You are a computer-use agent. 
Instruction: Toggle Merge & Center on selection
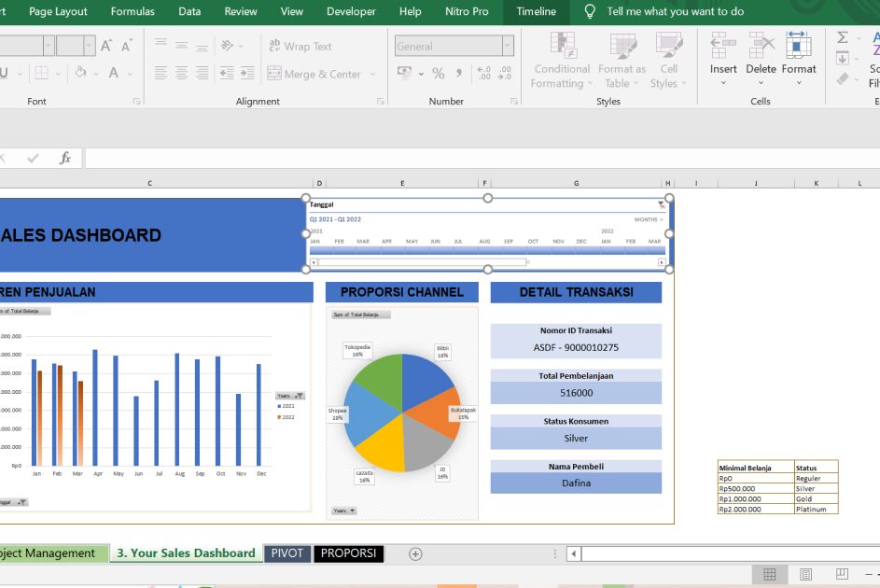click(x=314, y=74)
